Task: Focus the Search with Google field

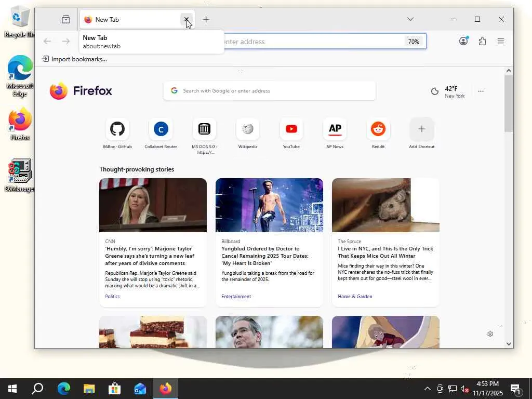Action: [x=270, y=90]
